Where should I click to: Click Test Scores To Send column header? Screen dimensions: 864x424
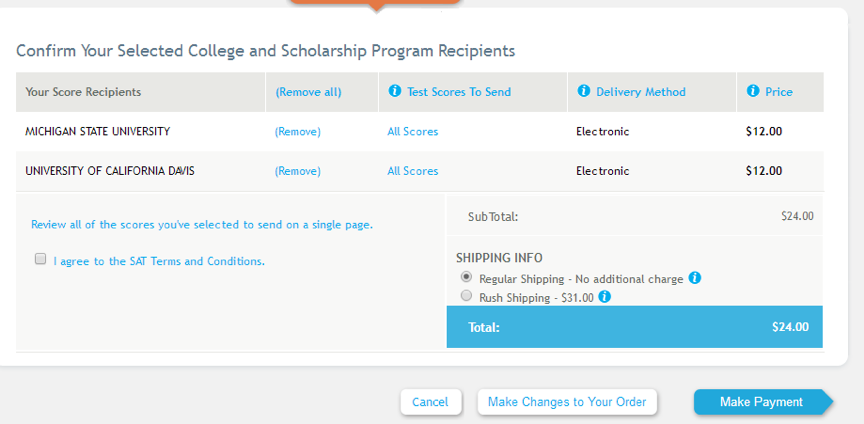[459, 92]
